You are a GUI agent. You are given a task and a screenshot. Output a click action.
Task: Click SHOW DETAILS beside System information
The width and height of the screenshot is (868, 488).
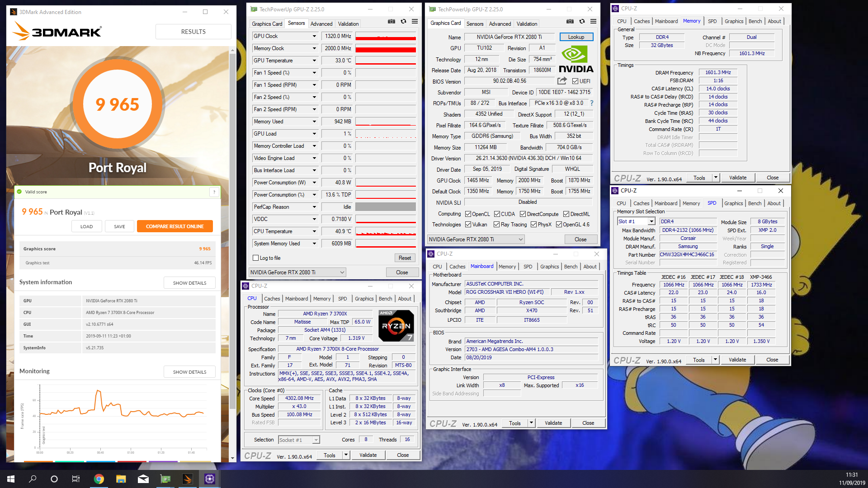coord(189,283)
